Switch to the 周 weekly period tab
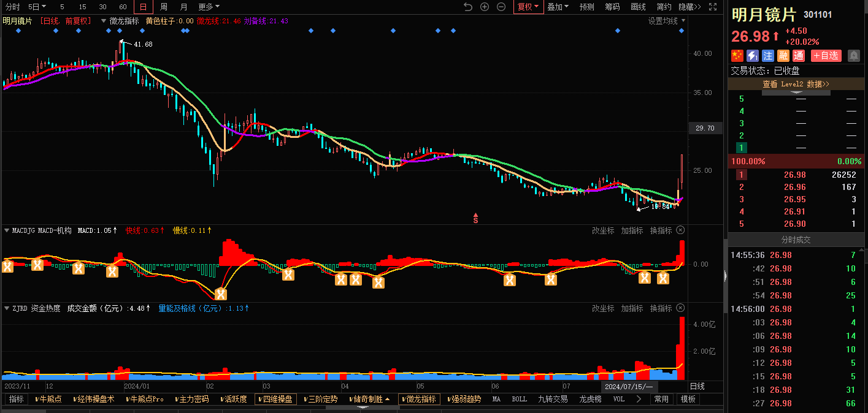The width and height of the screenshot is (868, 413). tap(164, 7)
